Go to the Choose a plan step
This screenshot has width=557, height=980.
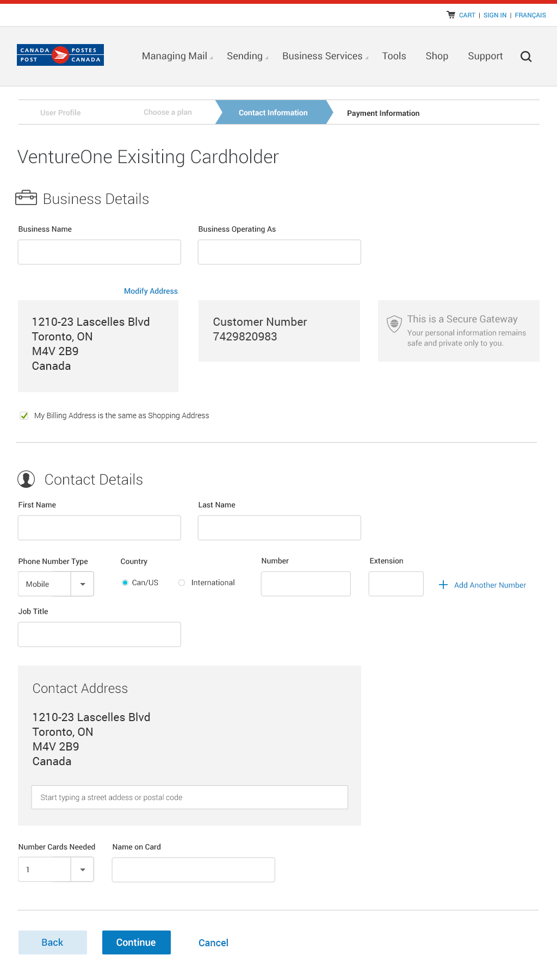168,112
